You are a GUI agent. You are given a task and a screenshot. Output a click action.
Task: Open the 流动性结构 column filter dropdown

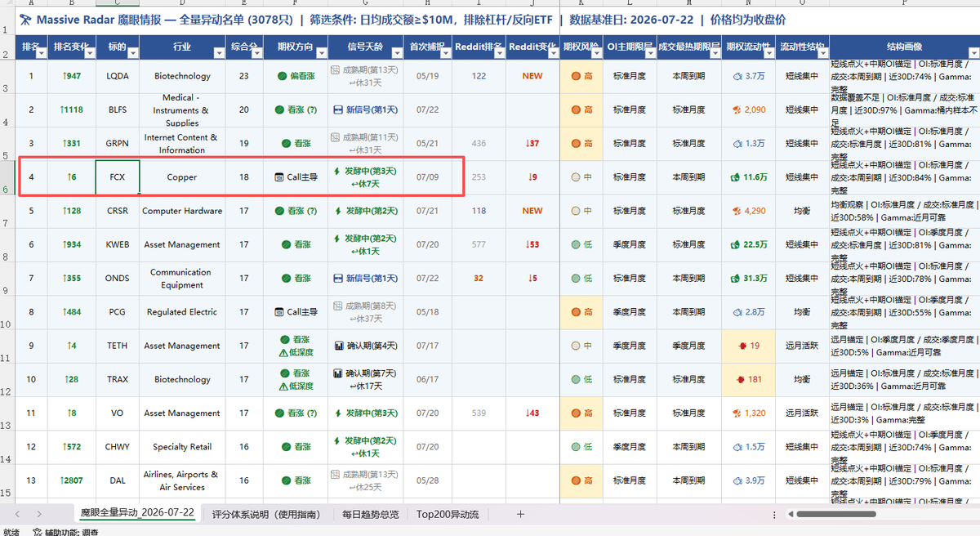click(x=822, y=53)
